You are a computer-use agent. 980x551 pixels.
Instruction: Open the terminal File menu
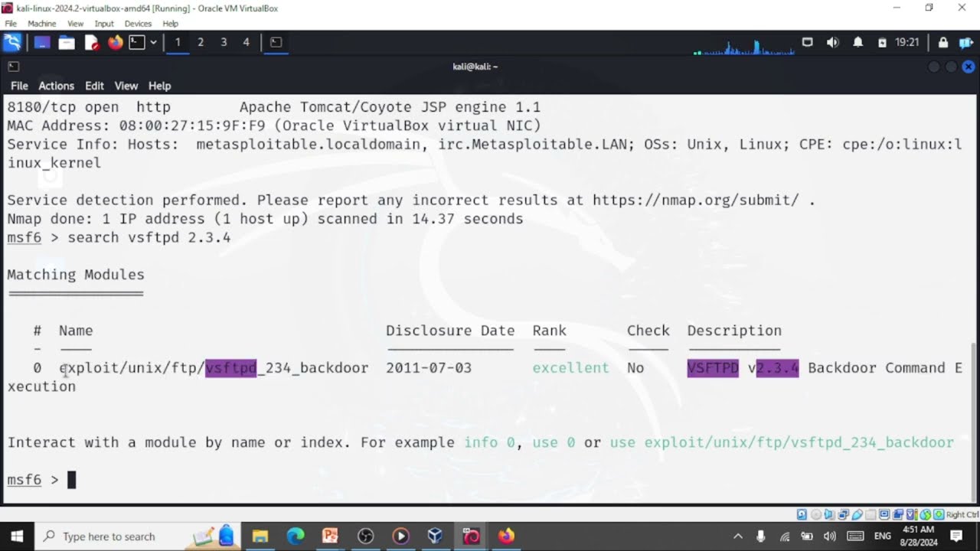point(19,86)
